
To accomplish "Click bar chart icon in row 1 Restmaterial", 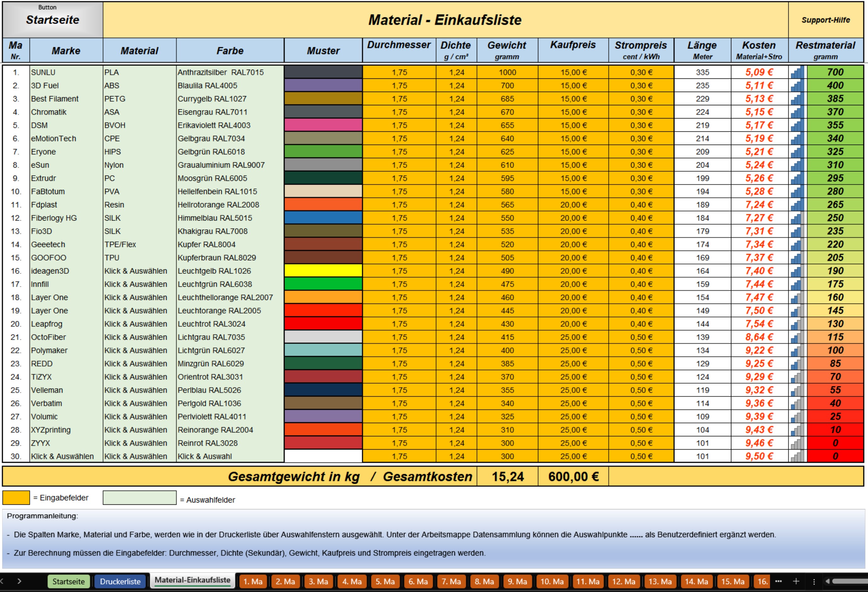I will click(x=797, y=72).
